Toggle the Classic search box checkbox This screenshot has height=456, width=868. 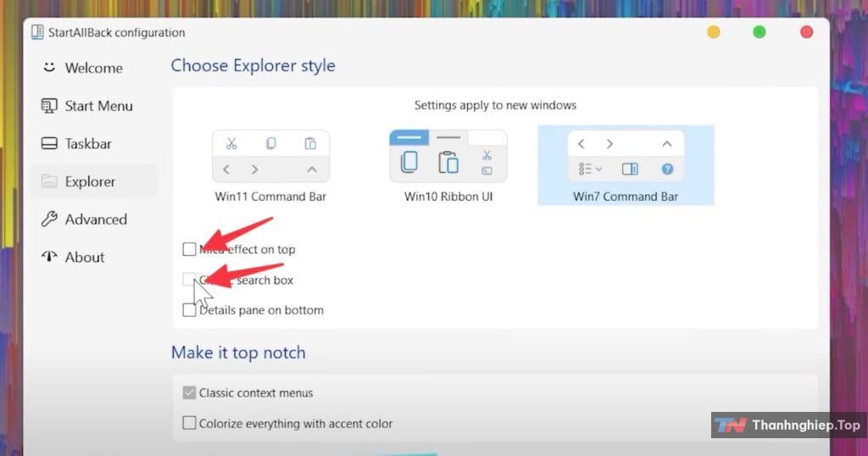point(189,280)
